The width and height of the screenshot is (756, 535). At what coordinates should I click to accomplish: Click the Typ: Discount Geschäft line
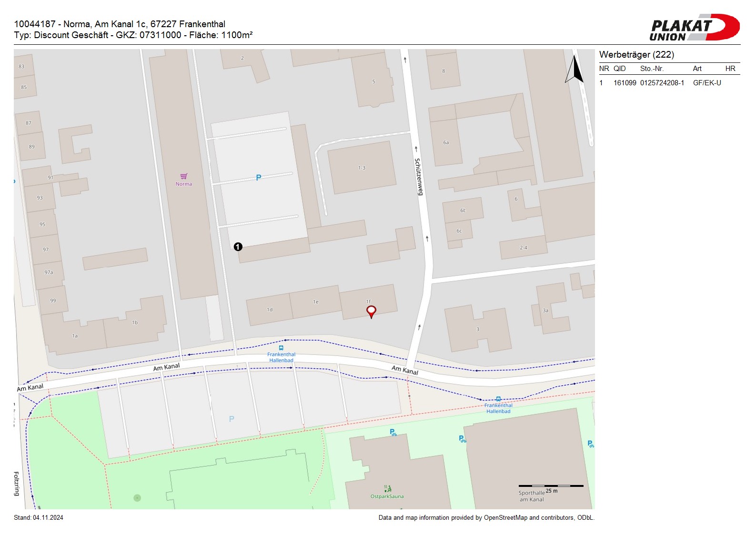click(133, 35)
